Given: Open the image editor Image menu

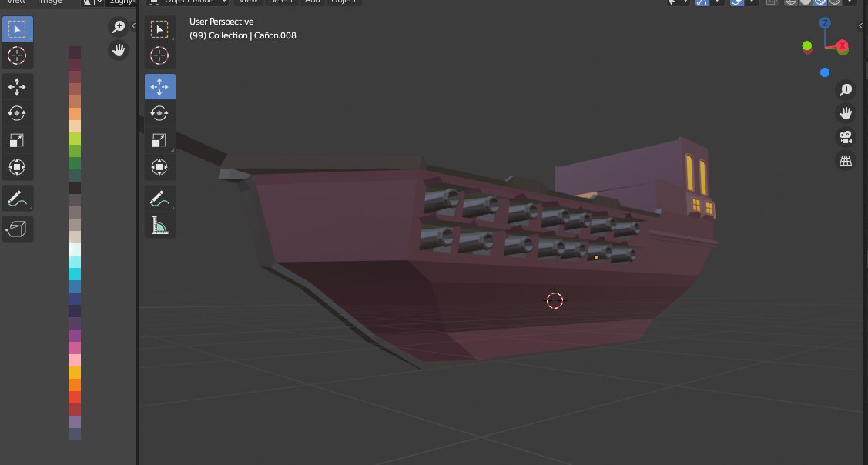Looking at the screenshot, I should 50,2.
